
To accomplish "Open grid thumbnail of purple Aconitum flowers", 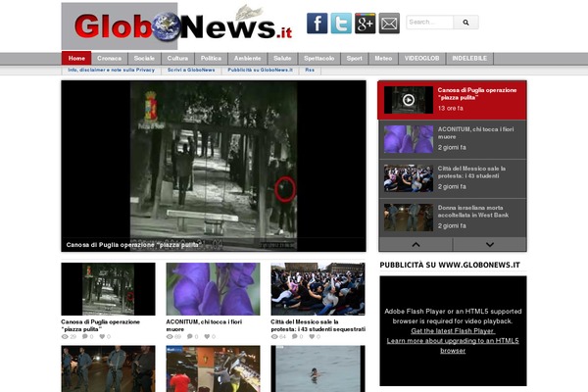I will [213, 289].
